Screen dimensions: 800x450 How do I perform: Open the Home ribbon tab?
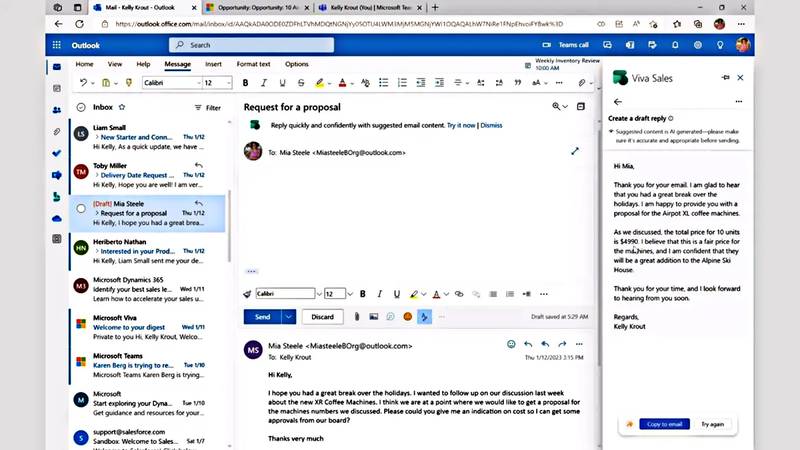click(x=84, y=64)
